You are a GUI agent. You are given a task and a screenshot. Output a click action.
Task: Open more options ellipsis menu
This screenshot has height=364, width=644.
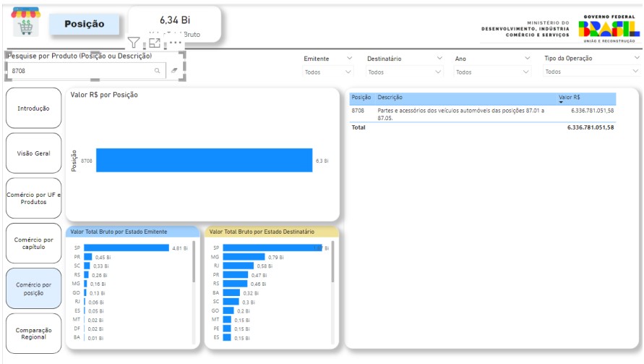click(176, 43)
